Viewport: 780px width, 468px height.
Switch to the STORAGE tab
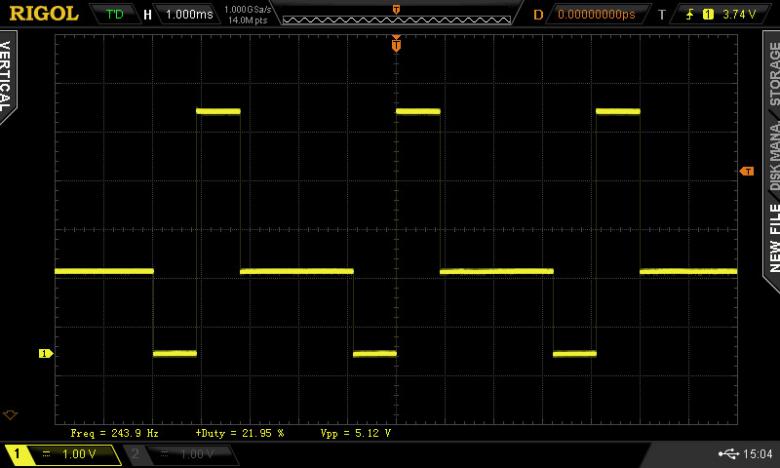773,72
